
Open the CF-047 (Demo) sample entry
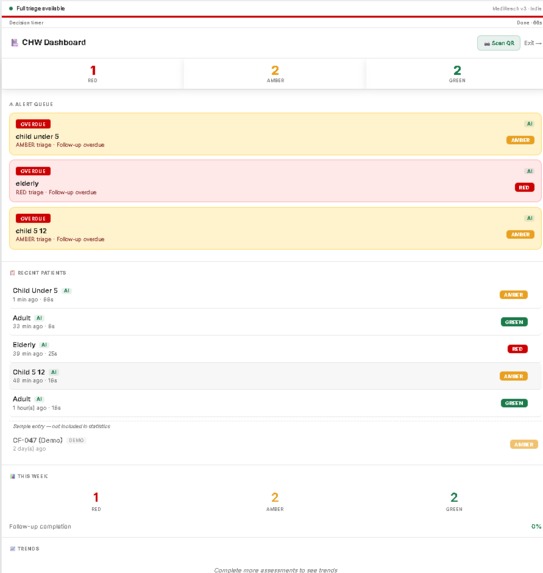point(275,444)
